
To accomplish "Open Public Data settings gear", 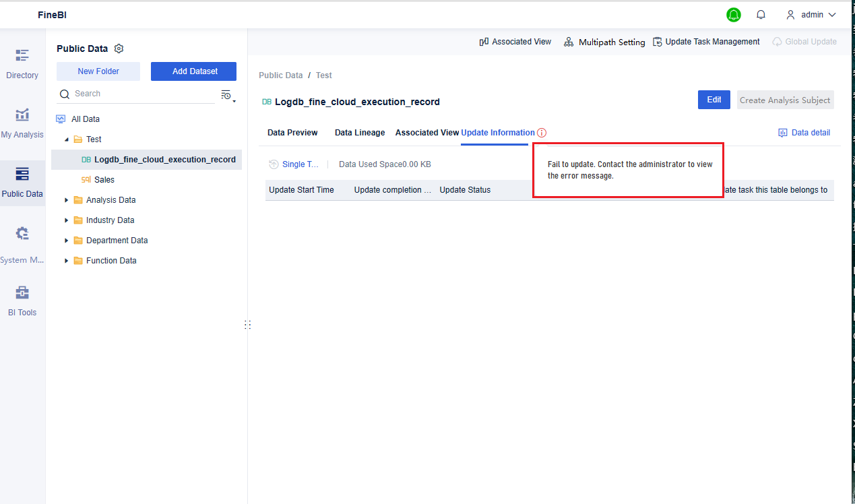I will click(119, 48).
